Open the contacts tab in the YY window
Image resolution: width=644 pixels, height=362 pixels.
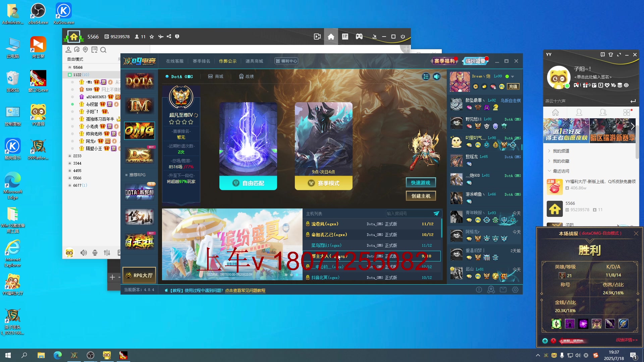pyautogui.click(x=579, y=112)
